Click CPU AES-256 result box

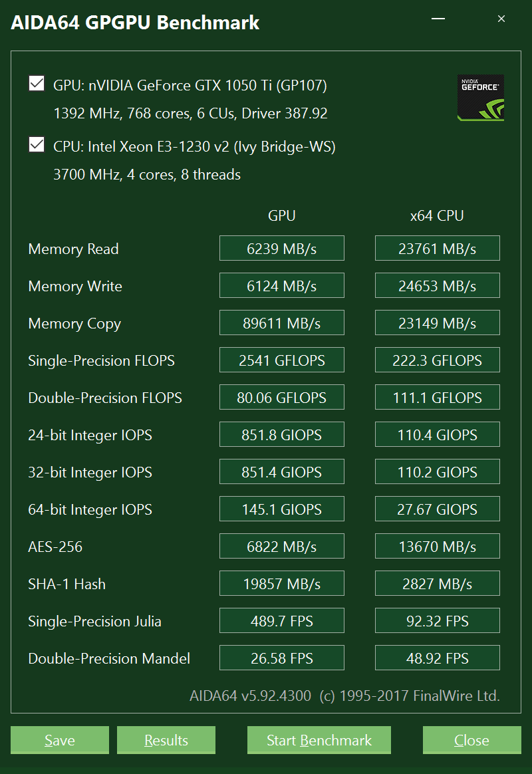pyautogui.click(x=437, y=547)
